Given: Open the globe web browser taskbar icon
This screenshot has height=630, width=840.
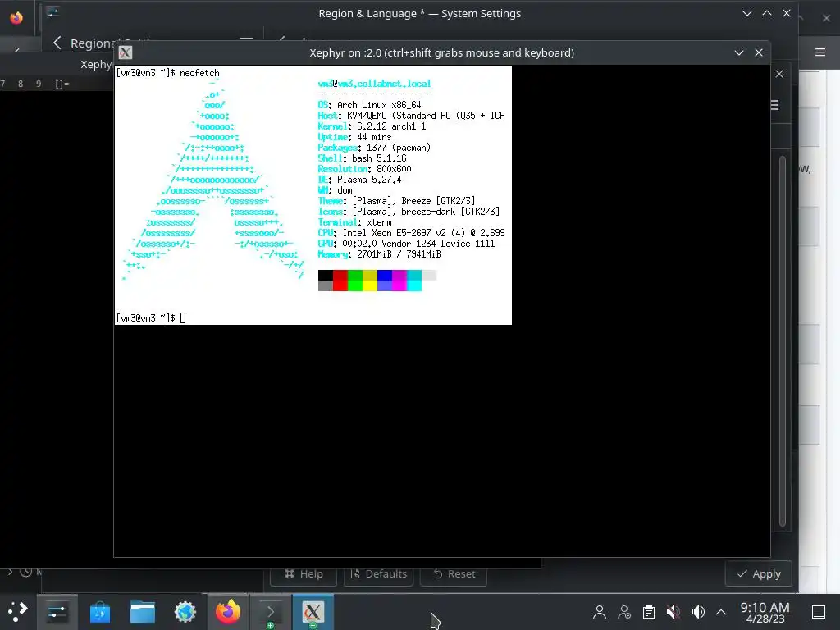Looking at the screenshot, I should 185,612.
